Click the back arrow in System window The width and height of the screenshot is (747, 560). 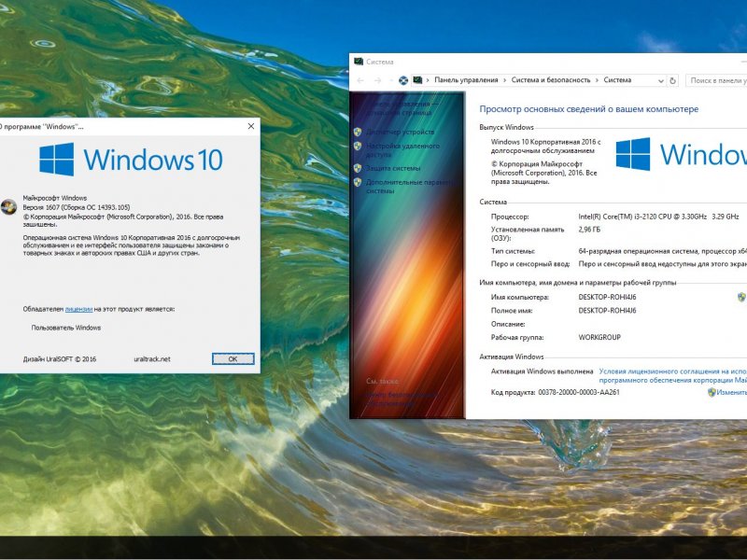pyautogui.click(x=360, y=80)
